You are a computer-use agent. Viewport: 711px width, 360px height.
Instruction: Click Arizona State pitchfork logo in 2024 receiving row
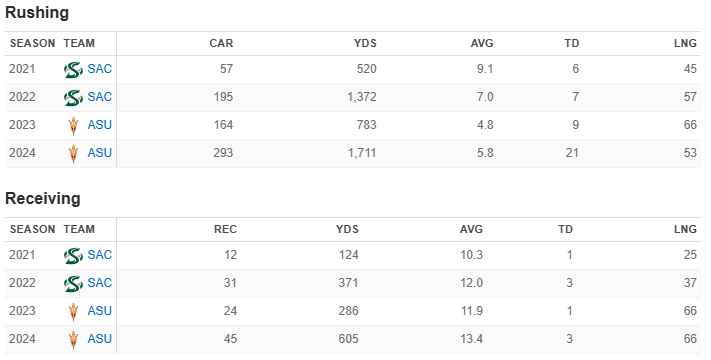tap(73, 340)
